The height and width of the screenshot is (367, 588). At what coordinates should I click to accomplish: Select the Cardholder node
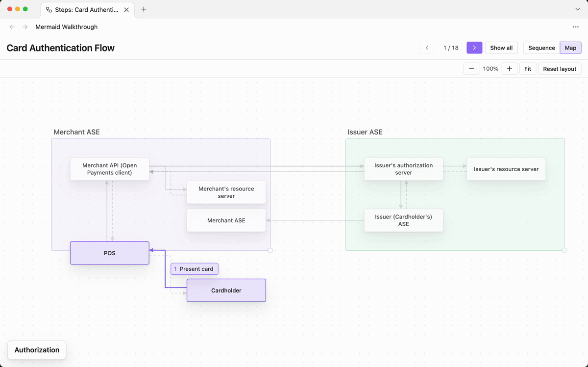pos(226,290)
